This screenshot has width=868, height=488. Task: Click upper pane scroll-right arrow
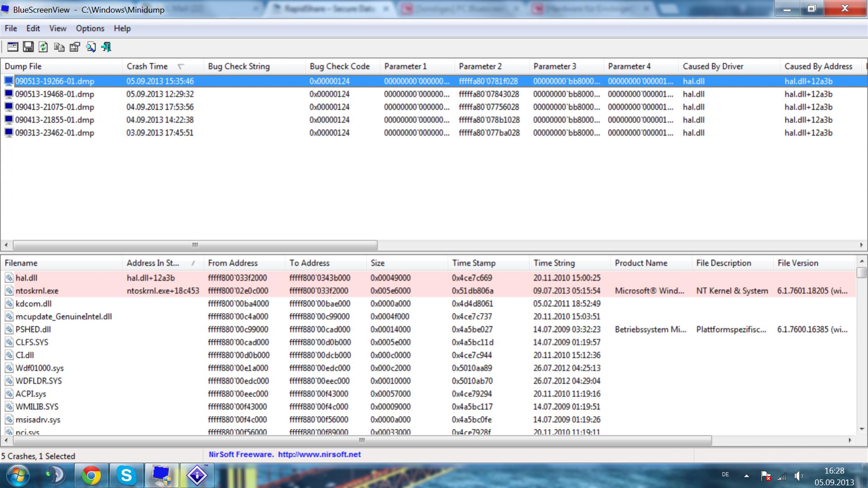(861, 245)
